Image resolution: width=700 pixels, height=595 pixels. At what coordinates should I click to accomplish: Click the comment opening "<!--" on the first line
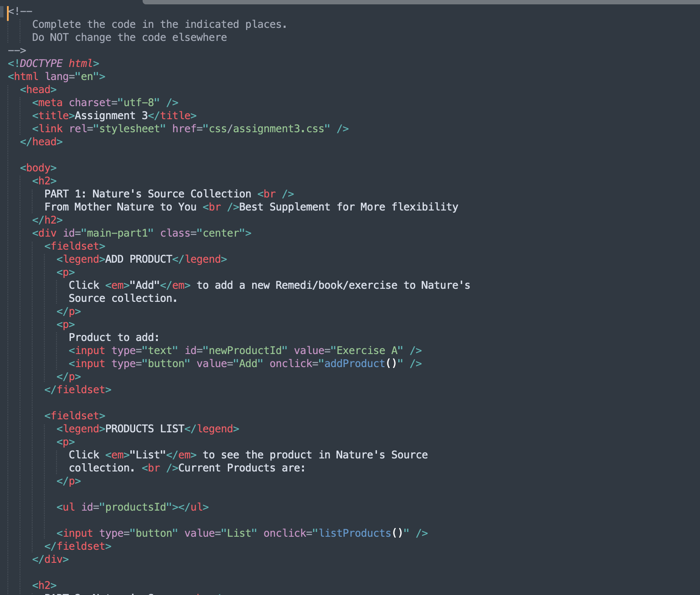point(20,11)
